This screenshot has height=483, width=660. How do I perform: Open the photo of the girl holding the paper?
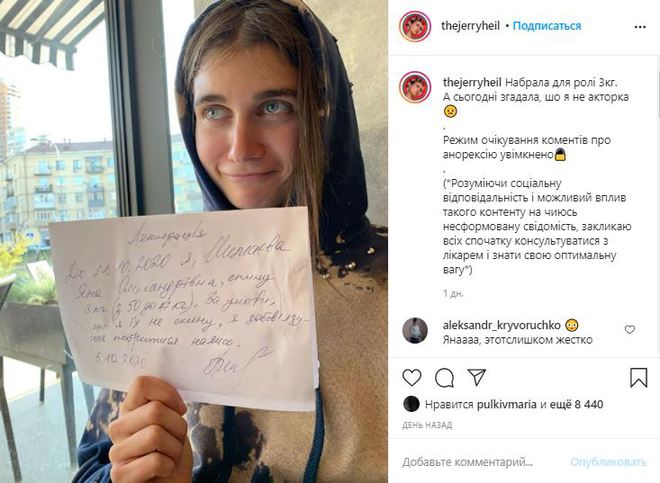click(194, 241)
